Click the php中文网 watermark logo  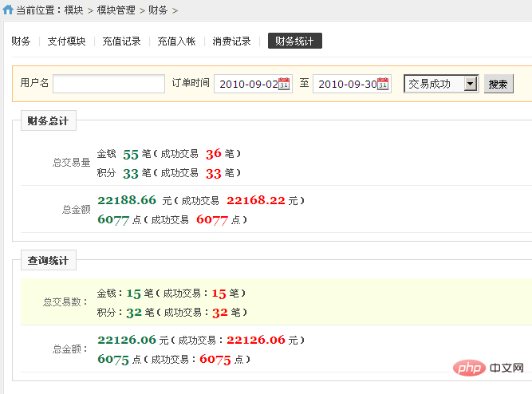pyautogui.click(x=489, y=368)
